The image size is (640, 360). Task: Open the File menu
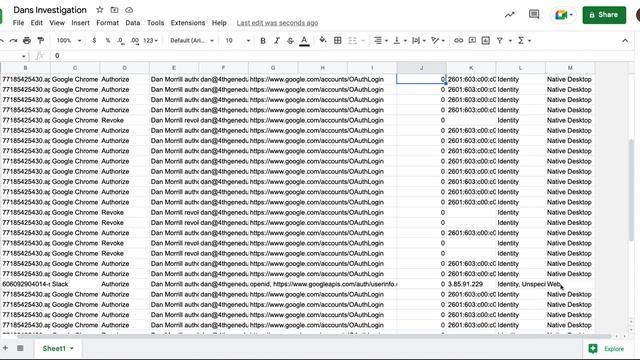[18, 23]
